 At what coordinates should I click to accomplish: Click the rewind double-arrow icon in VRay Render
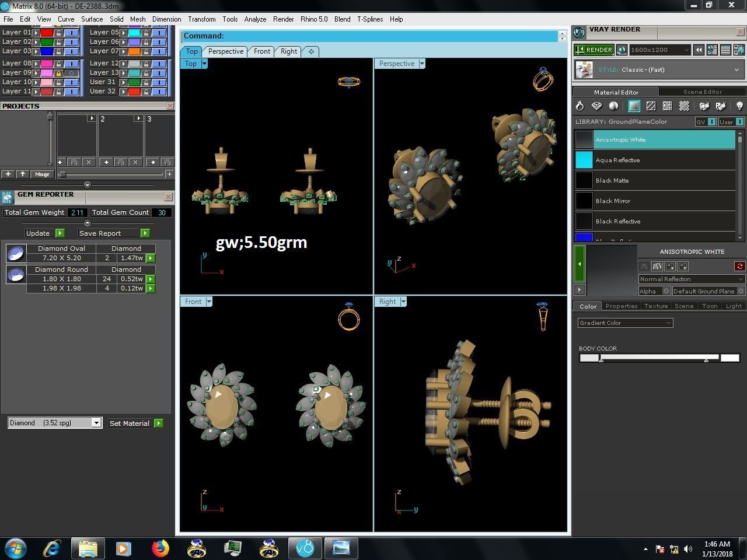pos(699,50)
